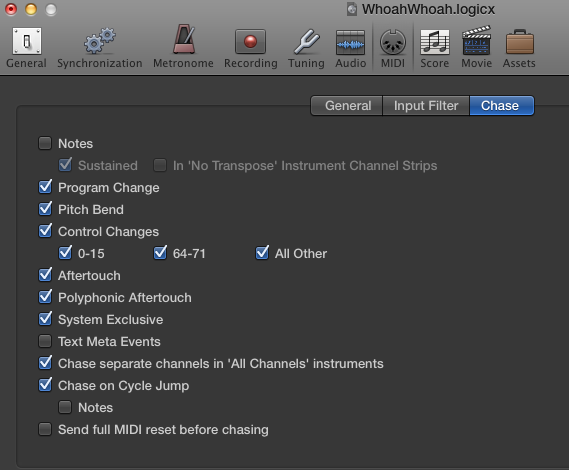Open MIDI connector settings icon
This screenshot has height=470, width=569.
tap(393, 42)
